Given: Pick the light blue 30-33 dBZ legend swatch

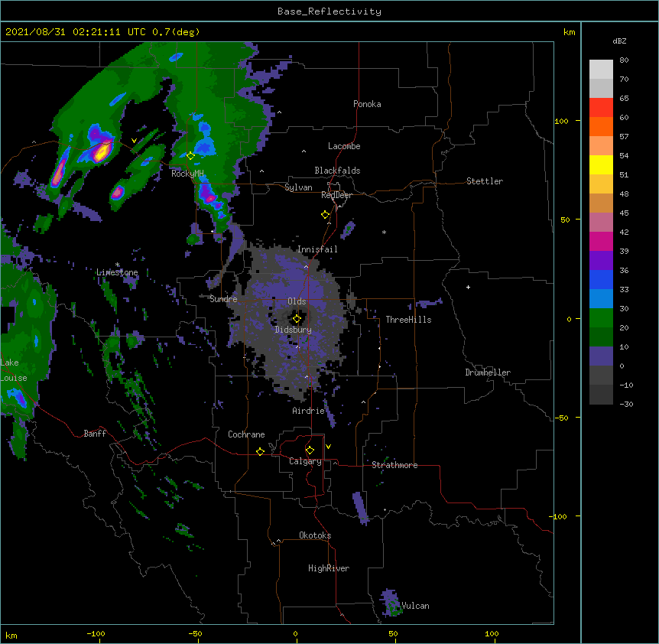Looking at the screenshot, I should click(x=601, y=299).
